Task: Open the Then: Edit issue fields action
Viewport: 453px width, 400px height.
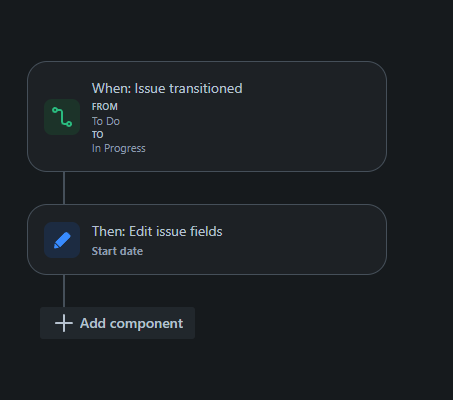Action: coord(207,240)
